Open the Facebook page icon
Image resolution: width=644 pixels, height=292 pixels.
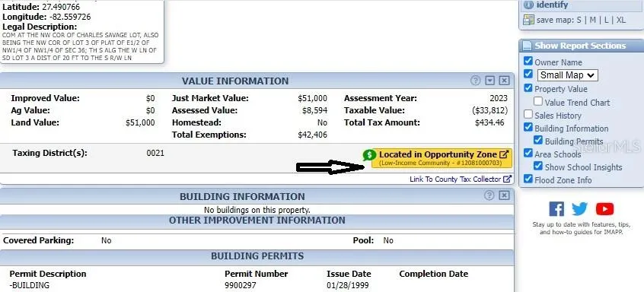[x=556, y=209]
